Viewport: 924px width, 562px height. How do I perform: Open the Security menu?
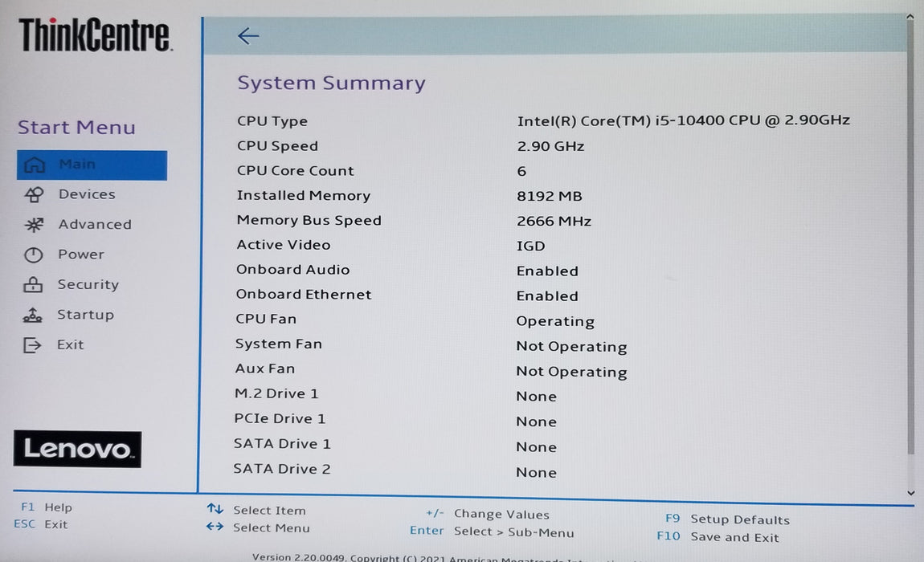click(88, 284)
